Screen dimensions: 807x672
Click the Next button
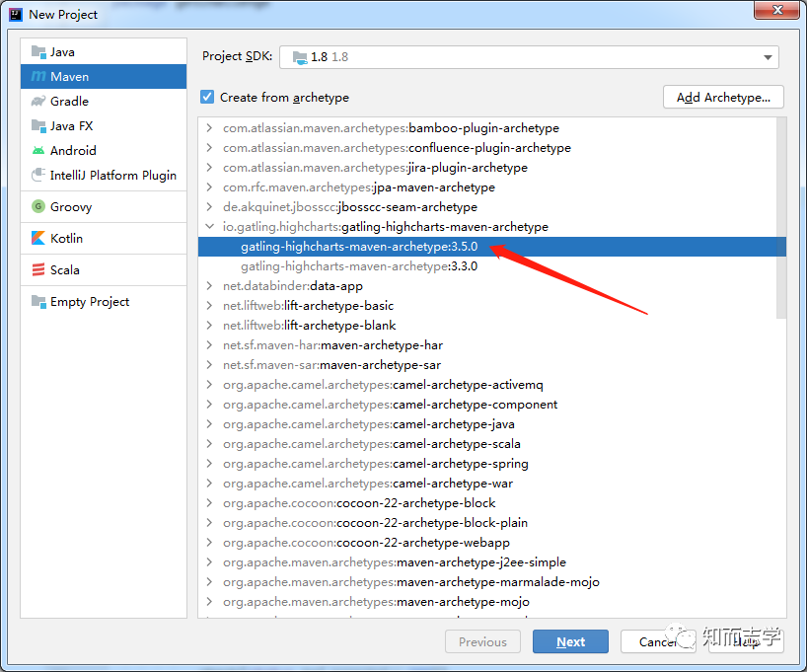click(570, 641)
